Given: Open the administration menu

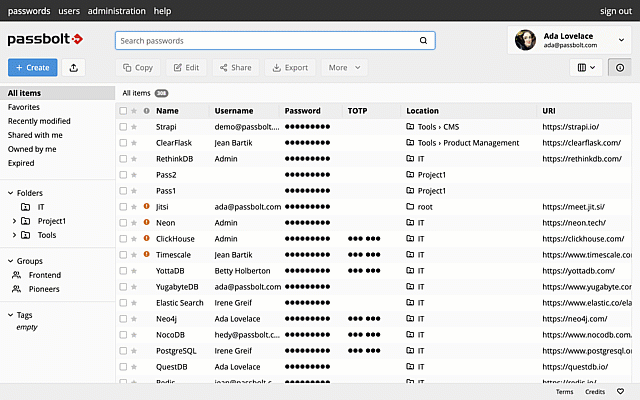Looking at the screenshot, I should click(x=117, y=11).
